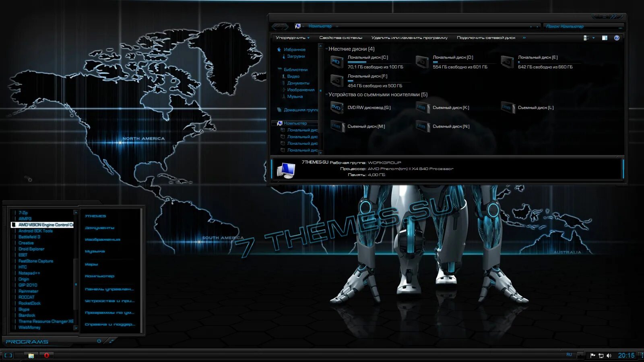Click the change view icon
The height and width of the screenshot is (362, 644).
(x=586, y=38)
